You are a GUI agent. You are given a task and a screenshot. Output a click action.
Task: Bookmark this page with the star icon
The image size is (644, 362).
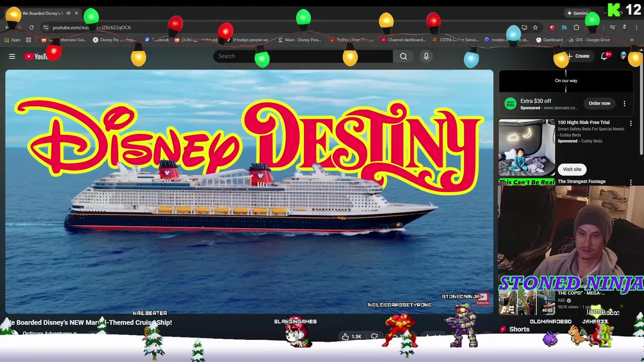tap(535, 28)
